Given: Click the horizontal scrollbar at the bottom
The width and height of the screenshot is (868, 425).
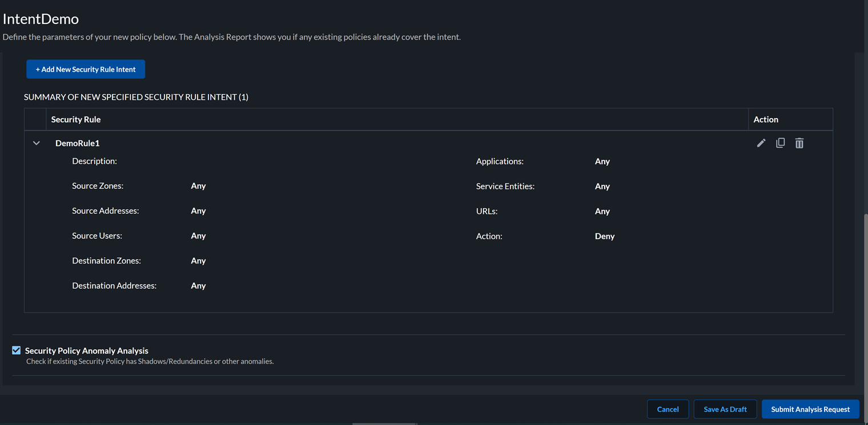Looking at the screenshot, I should tap(384, 423).
